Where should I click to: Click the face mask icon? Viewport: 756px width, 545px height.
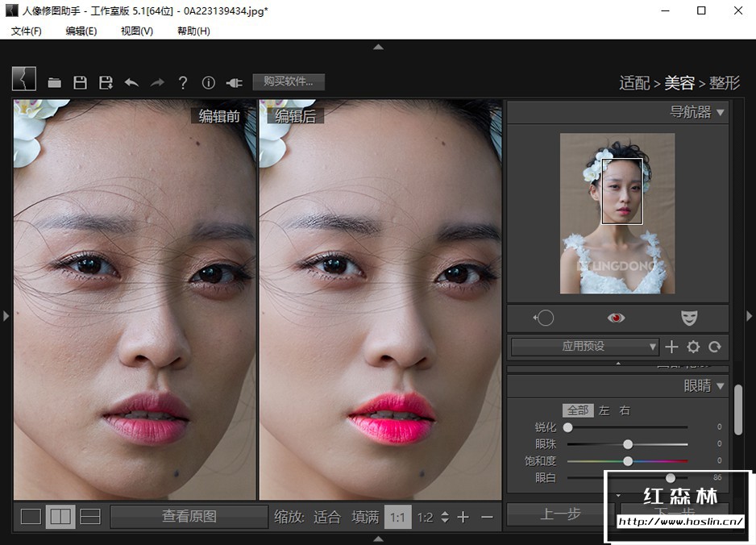pos(688,318)
